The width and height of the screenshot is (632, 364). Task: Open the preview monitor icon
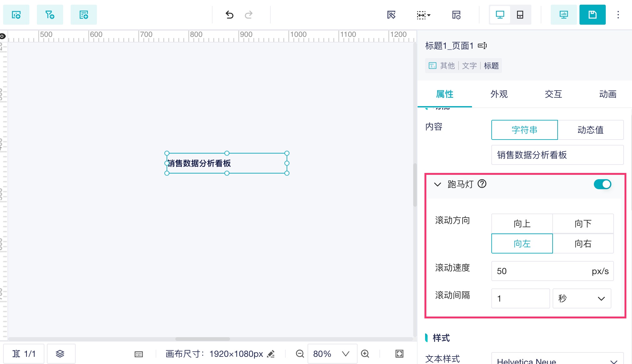click(x=564, y=15)
